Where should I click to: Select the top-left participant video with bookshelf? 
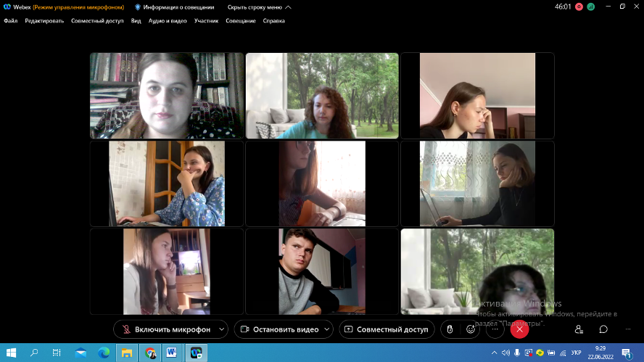tap(167, 95)
